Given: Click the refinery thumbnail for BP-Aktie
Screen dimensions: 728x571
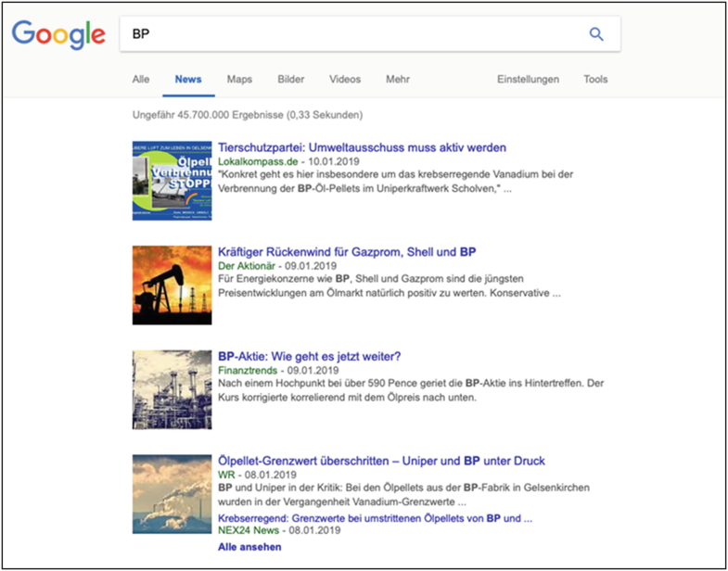Looking at the screenshot, I should 172,389.
